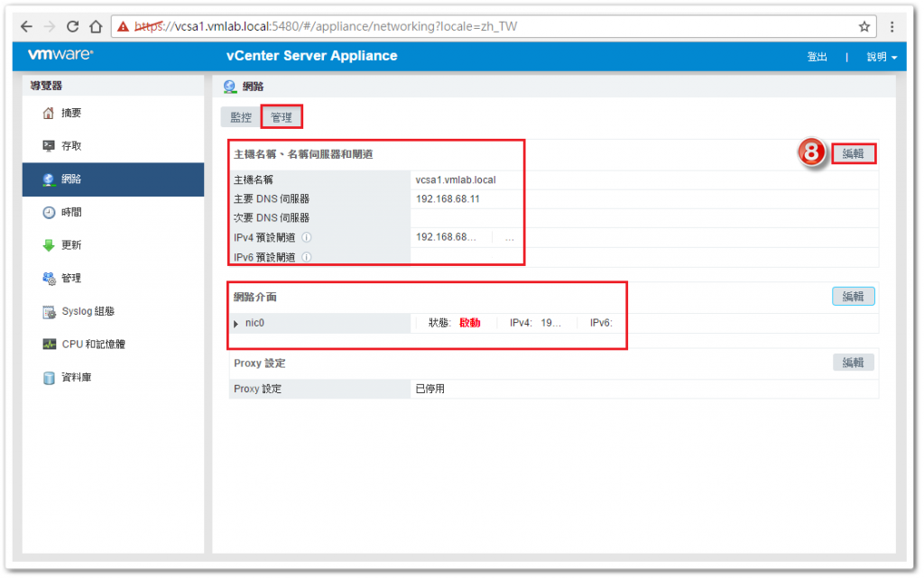Click 編輯 for hostname and DNS section
924x579 pixels.
(x=853, y=153)
